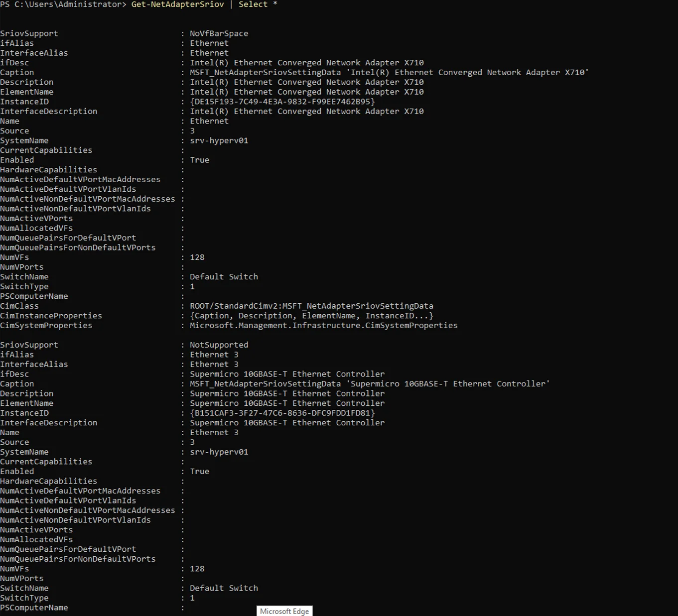The image size is (678, 616).
Task: Click the 'Get-NetAdapterSriov' command text
Action: 177,4
